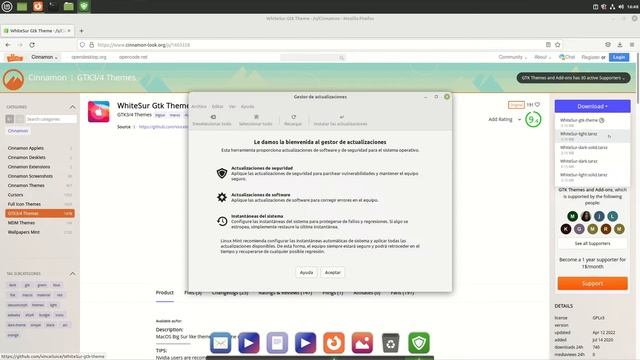Bookmark this page with the star icon

pyautogui.click(x=558, y=44)
